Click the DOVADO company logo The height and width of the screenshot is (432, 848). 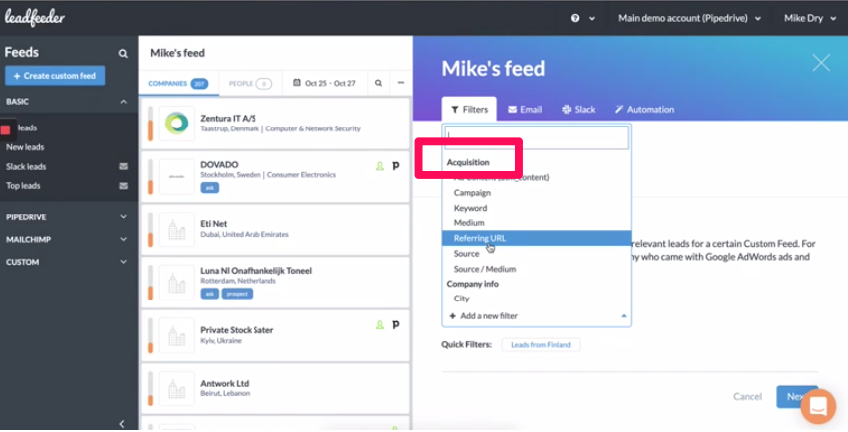click(x=177, y=176)
